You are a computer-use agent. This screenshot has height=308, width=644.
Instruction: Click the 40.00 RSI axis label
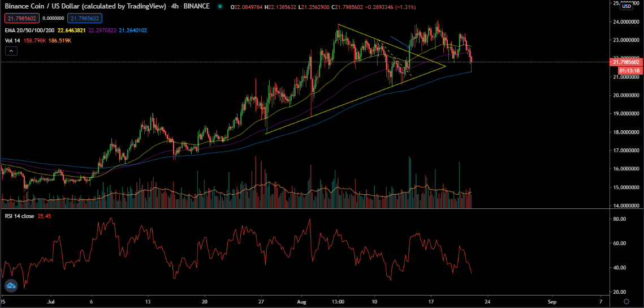618,268
